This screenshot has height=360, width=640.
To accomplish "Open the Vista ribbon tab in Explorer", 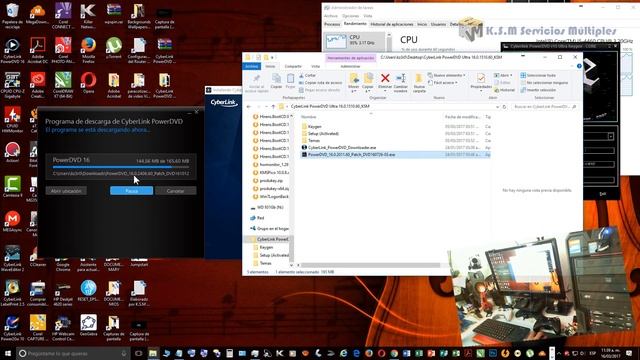I will click(316, 66).
